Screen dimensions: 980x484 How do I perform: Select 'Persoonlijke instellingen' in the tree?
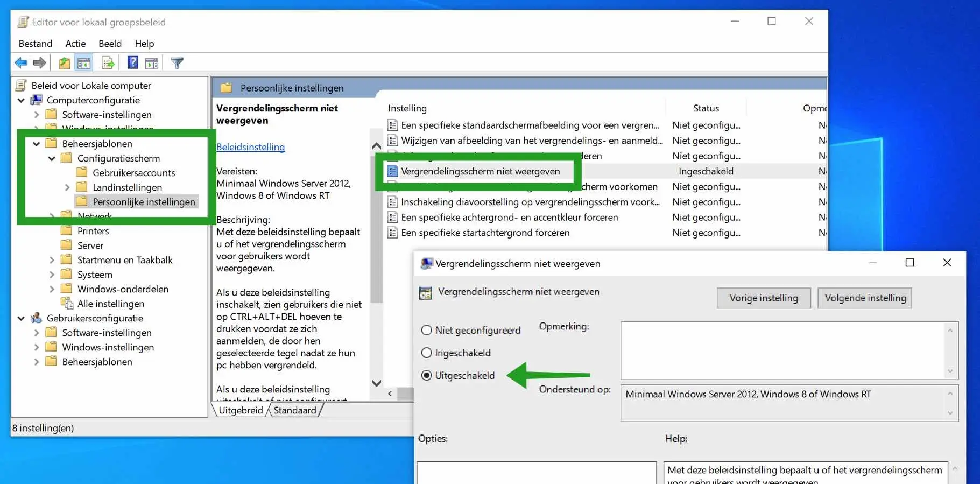tap(144, 202)
